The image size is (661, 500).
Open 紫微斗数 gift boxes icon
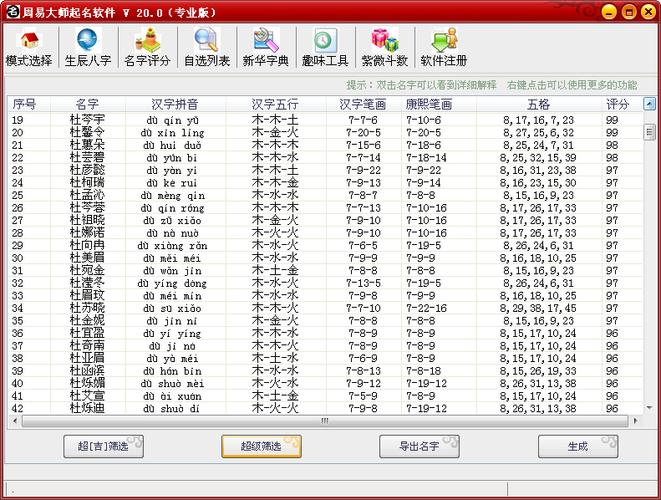pos(384,48)
